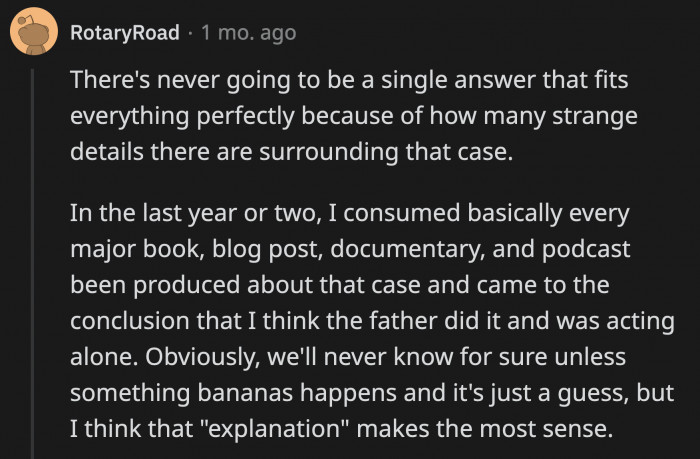Click the word 'documentary' in the comment
Image resolution: width=700 pixels, height=459 pixels.
[408, 250]
